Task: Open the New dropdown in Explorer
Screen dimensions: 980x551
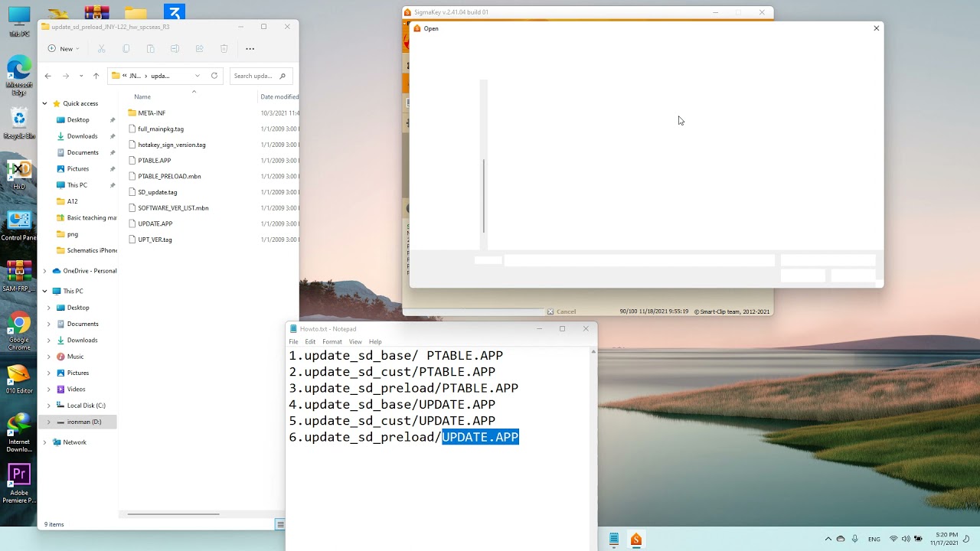Action: (64, 48)
